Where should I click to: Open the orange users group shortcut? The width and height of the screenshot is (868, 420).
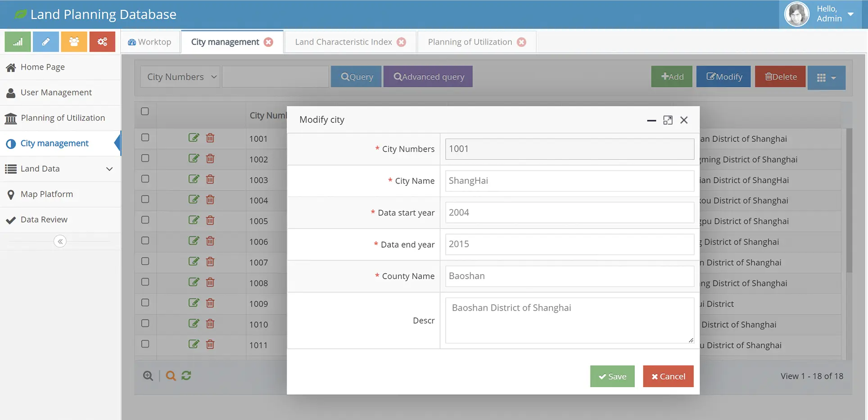(74, 42)
